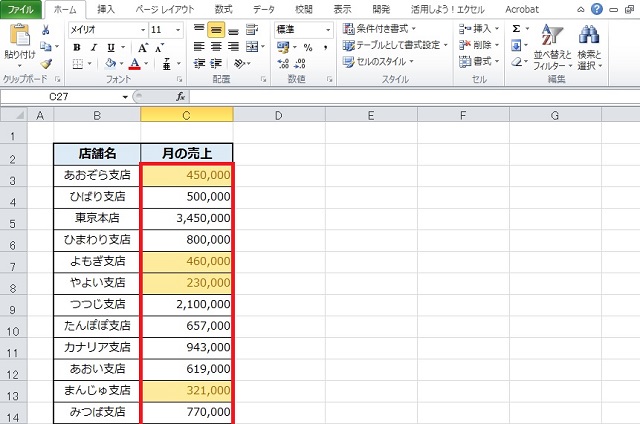
Task: Set bottom vertical alignment
Action: (x=233, y=29)
